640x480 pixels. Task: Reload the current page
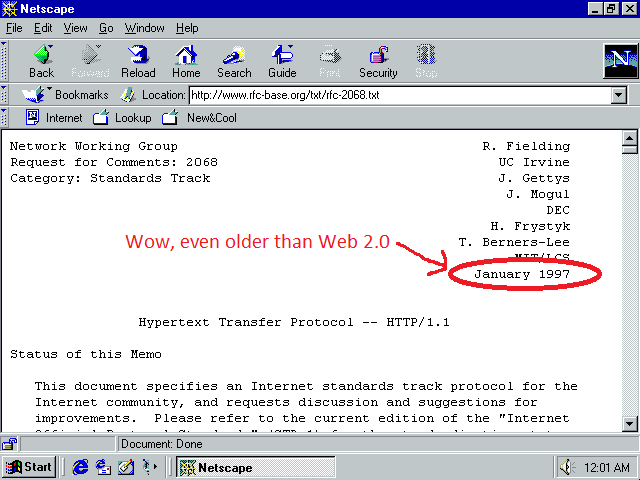(x=138, y=61)
